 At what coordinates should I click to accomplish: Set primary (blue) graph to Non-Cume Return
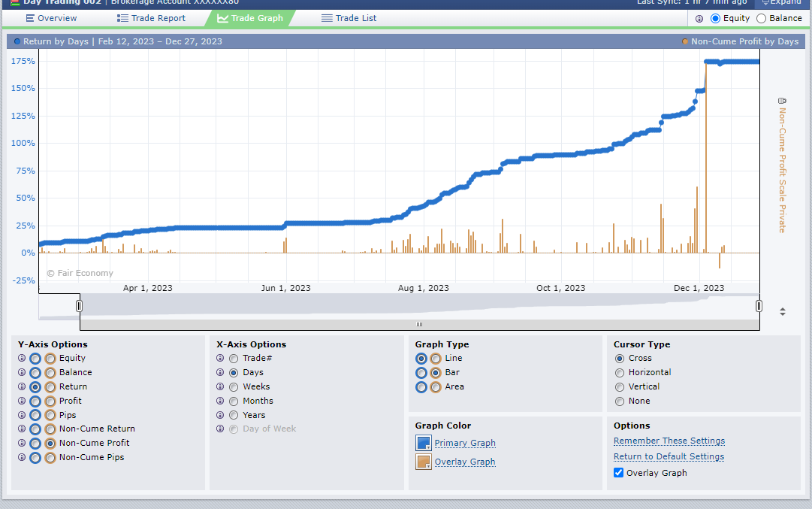click(x=35, y=429)
